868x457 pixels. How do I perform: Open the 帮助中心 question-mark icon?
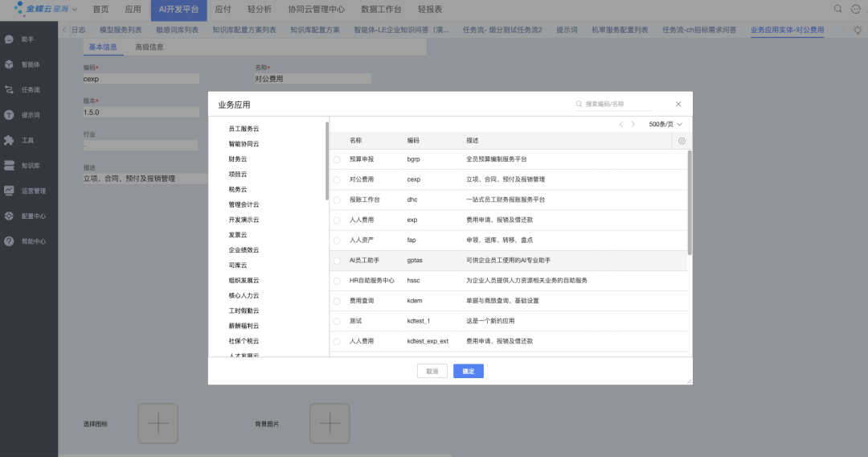coord(9,241)
